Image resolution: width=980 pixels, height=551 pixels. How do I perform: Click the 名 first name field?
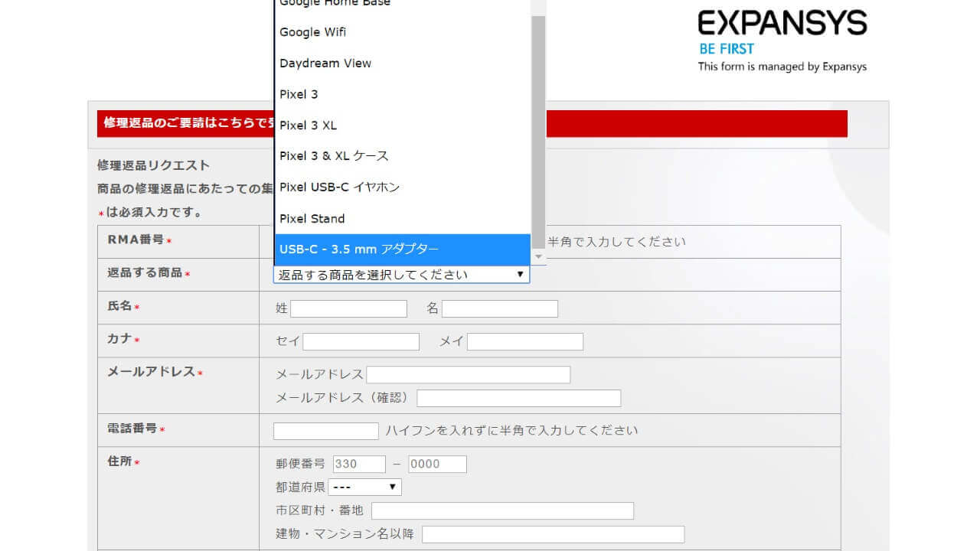[499, 308]
